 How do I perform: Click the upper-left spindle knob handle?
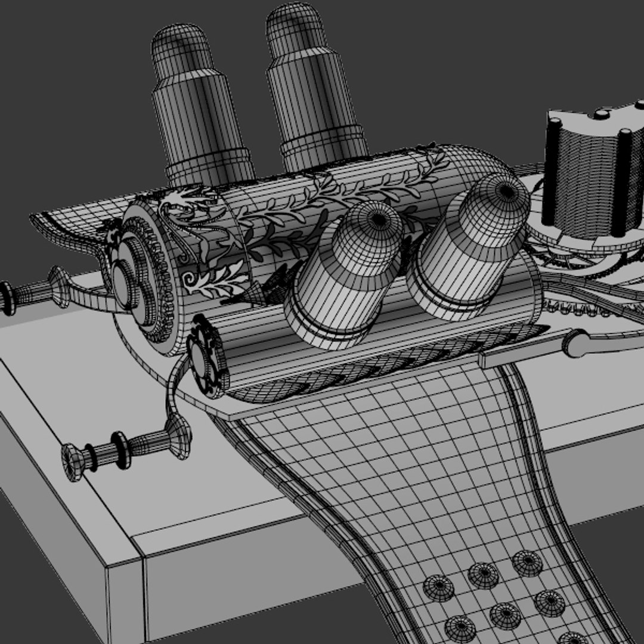point(33,291)
